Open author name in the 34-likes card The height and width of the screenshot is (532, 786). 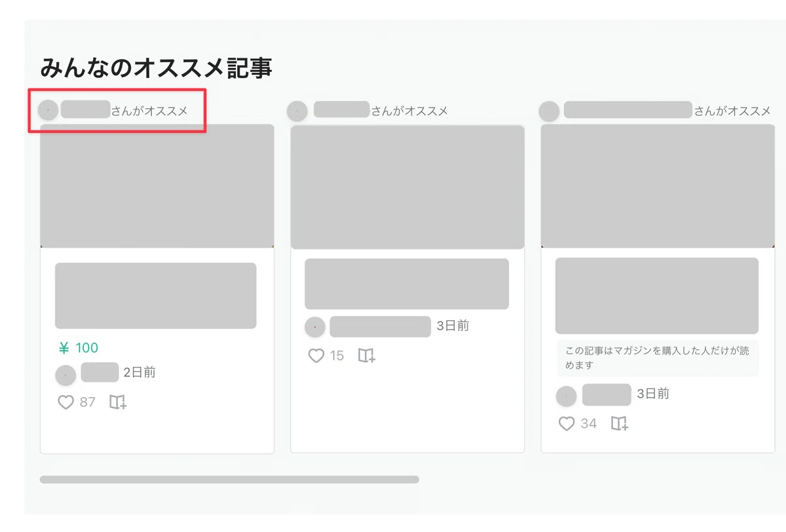pyautogui.click(x=607, y=394)
